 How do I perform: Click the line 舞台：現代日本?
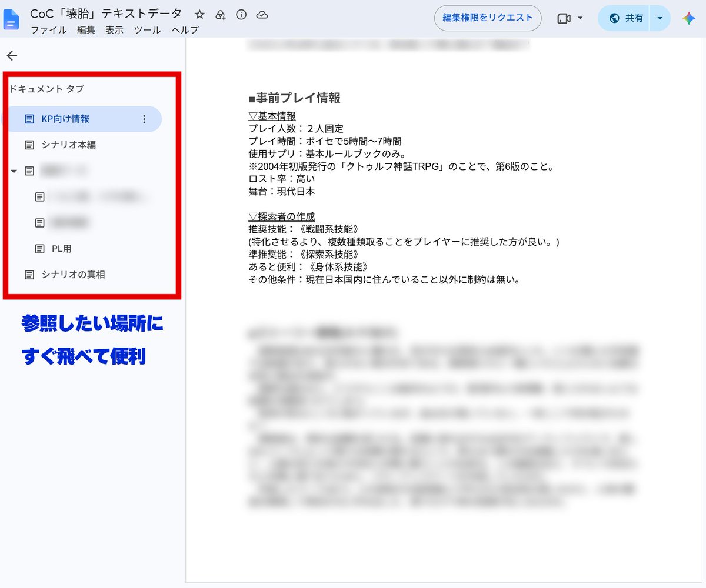(282, 192)
